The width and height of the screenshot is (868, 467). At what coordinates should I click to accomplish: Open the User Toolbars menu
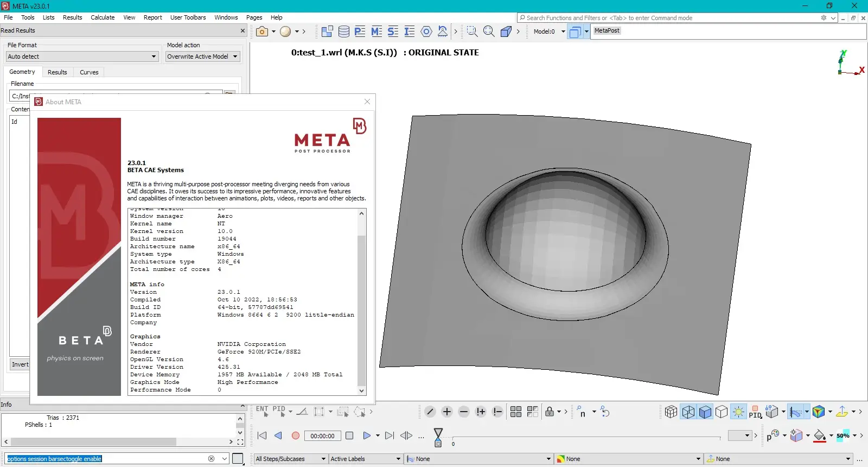coord(188,17)
